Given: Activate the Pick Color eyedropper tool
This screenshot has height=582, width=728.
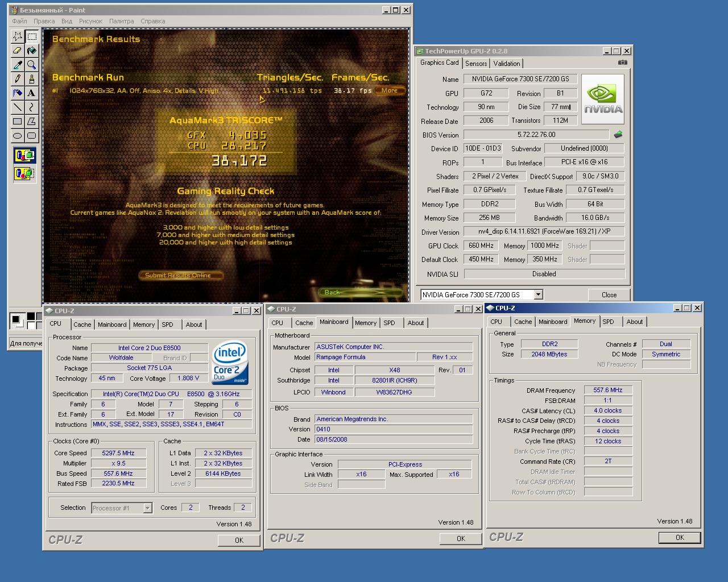Looking at the screenshot, I should 18,65.
